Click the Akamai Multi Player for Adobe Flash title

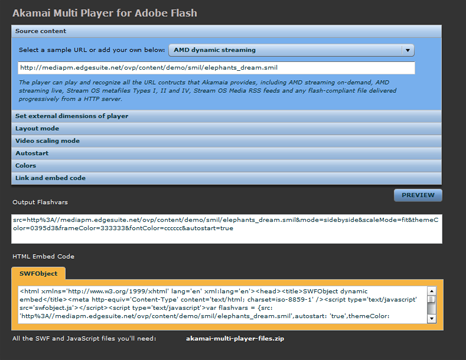(105, 13)
